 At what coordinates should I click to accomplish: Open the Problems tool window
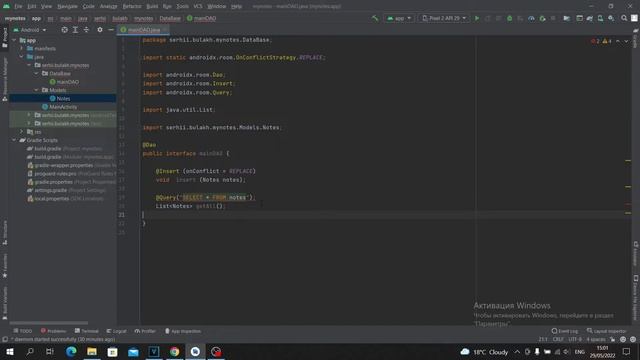[53, 331]
